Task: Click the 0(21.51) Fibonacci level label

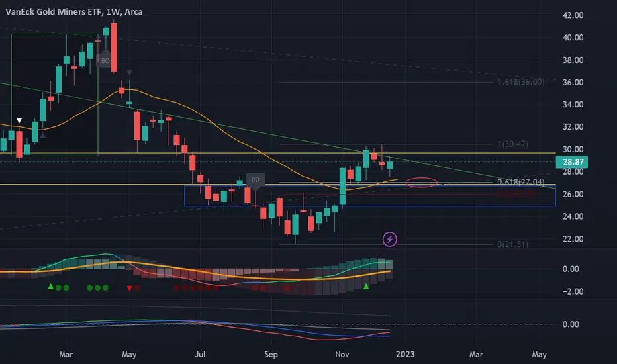Action: [x=513, y=244]
